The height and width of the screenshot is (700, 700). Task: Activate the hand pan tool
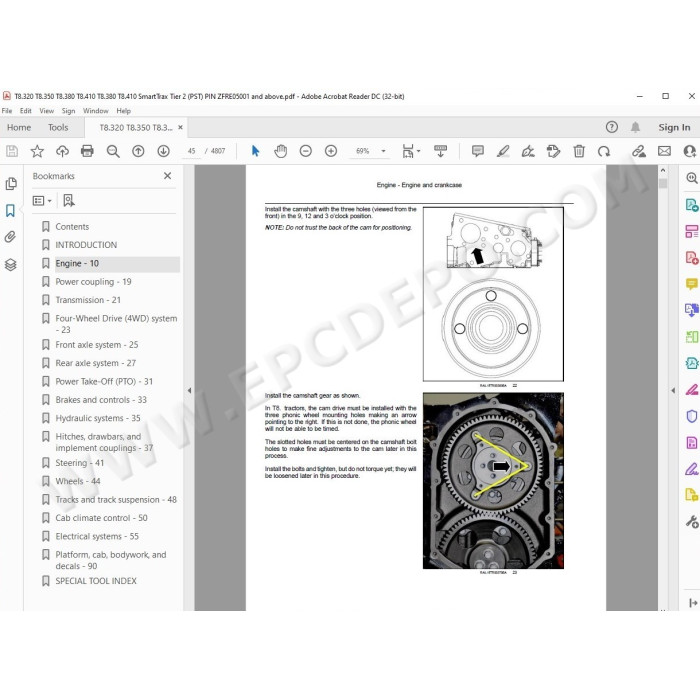click(x=280, y=151)
